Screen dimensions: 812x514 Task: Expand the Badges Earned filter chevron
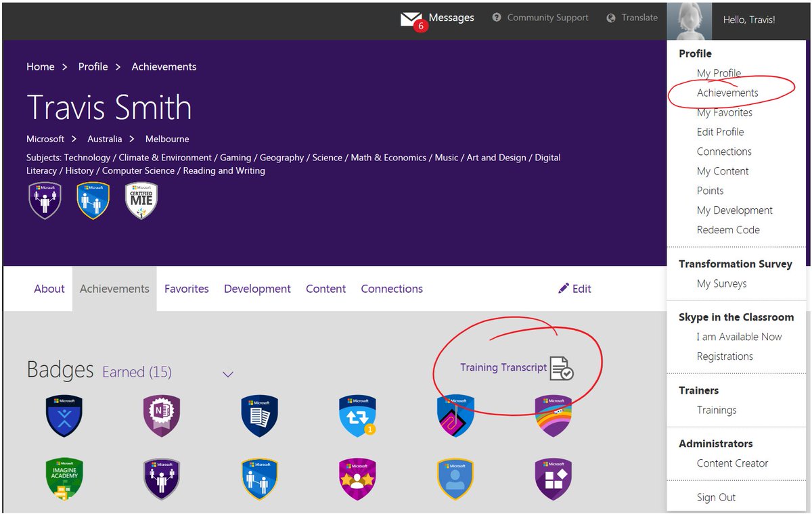[228, 374]
